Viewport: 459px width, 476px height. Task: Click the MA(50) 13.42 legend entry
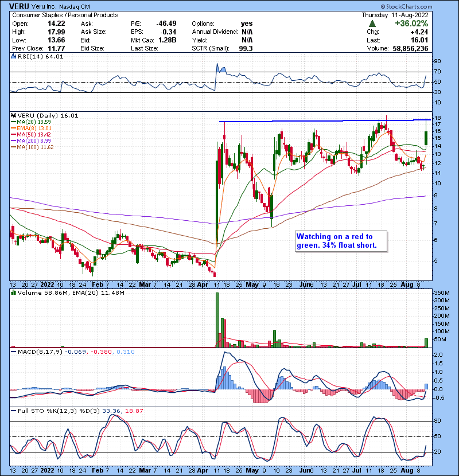[31, 134]
